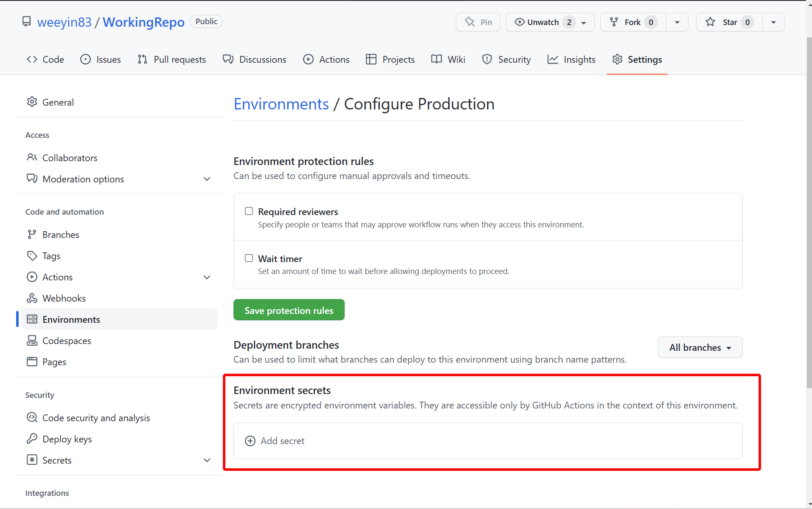Screen dimensions: 812x509
Task: Click the Wiki book icon
Action: tap(436, 59)
